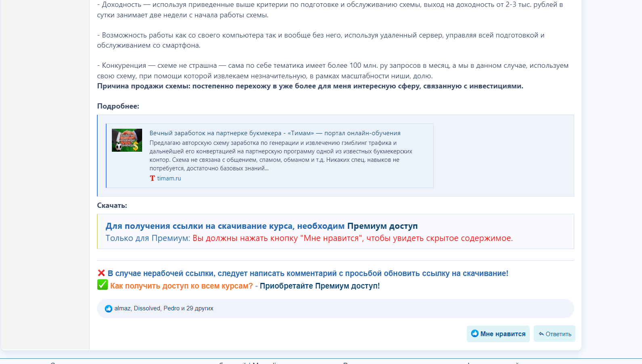Open the 'Вечный заработок на партнерке букмекера' link title
The width and height of the screenshot is (642, 364).
pos(275,133)
